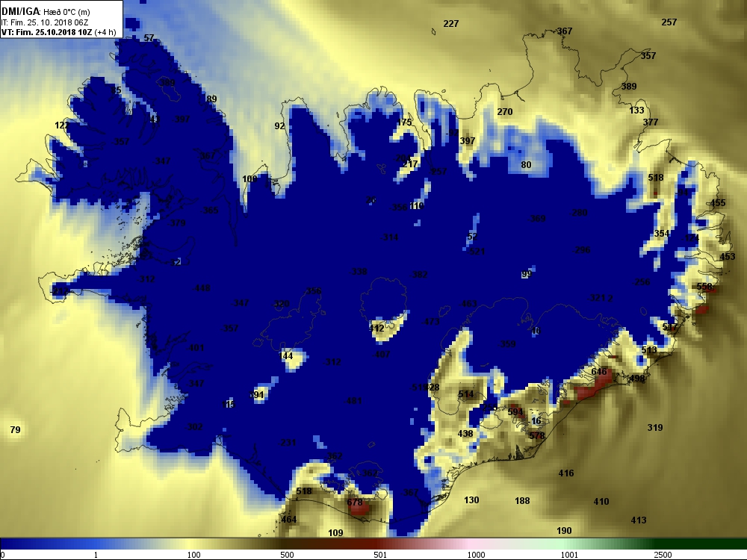Click the map value 455
The height and width of the screenshot is (560, 747).
tap(717, 202)
